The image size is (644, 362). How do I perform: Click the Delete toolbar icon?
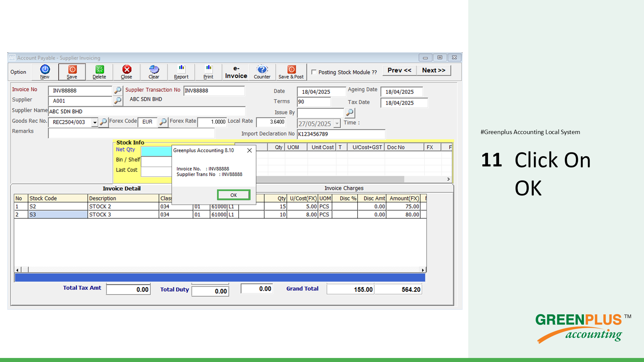[x=99, y=72]
